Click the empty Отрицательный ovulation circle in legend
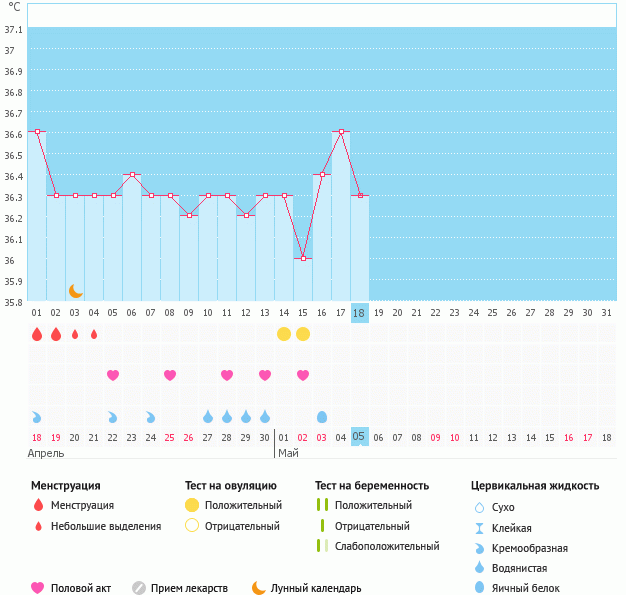The height and width of the screenshot is (595, 626). tap(192, 526)
